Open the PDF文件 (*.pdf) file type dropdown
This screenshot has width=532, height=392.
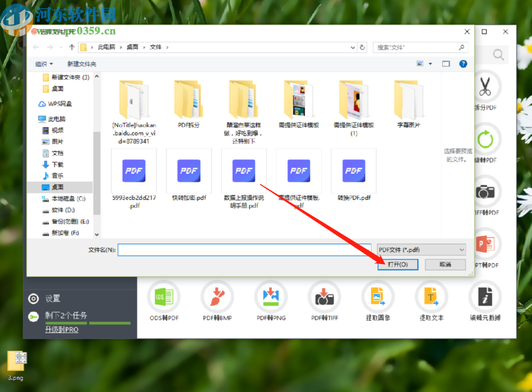click(x=421, y=249)
